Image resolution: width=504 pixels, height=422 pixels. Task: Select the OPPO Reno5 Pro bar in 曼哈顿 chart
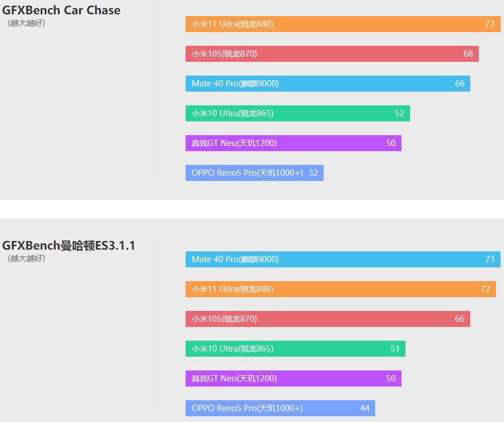pyautogui.click(x=280, y=408)
